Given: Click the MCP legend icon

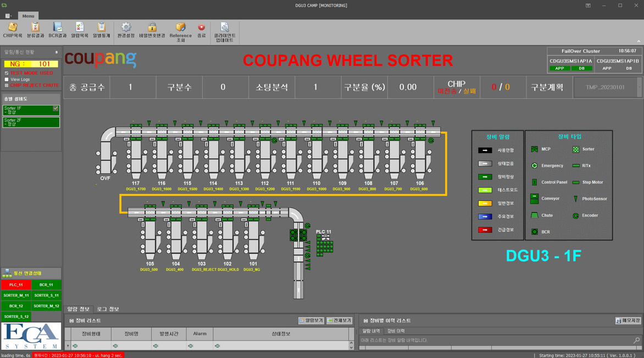Looking at the screenshot, I should coord(534,149).
